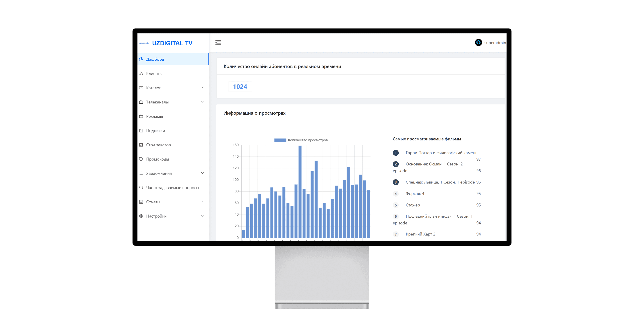Image resolution: width=644 pixels, height=326 pixels.
Task: Expand the Каталог submenu chevron
Action: [202, 87]
